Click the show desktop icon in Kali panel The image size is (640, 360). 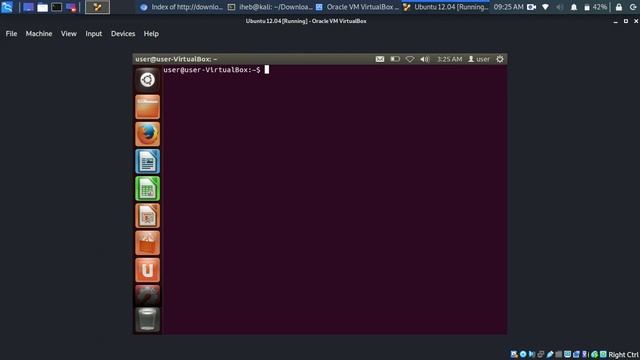pos(28,7)
